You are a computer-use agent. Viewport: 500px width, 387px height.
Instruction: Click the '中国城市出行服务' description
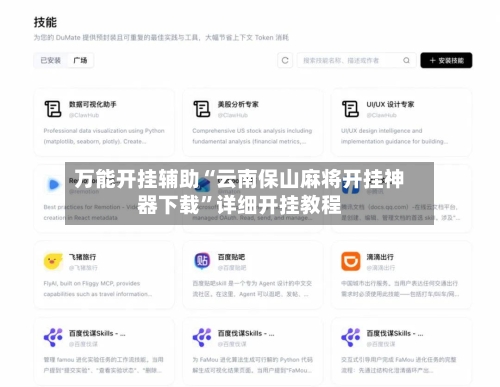pyautogui.click(x=400, y=289)
